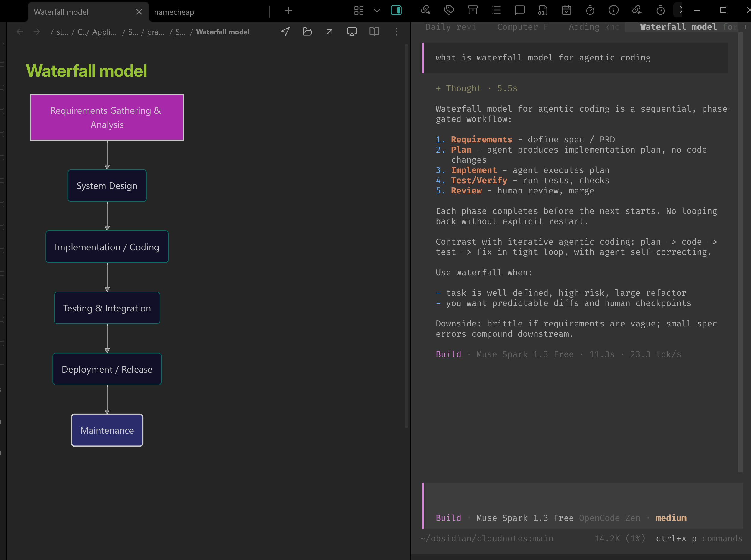Click the paper plane send icon
Viewport: 751px width, 560px height.
pos(285,32)
